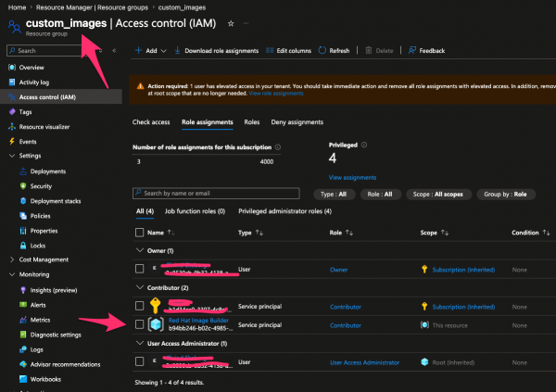The height and width of the screenshot is (392, 556).
Task: Click the Logs icon
Action: click(x=23, y=349)
